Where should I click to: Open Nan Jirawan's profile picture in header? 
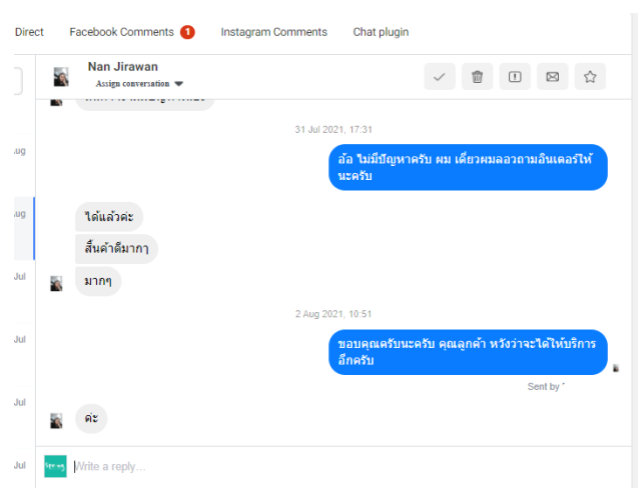[61, 77]
